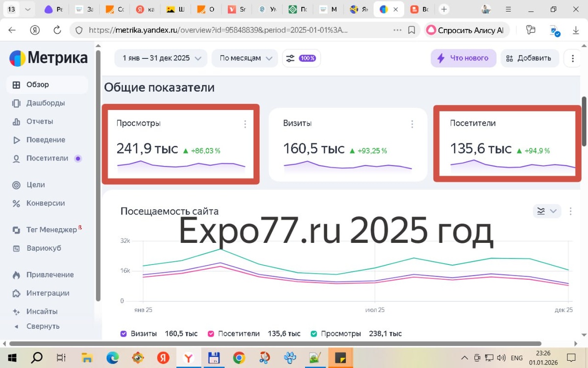Toggle the Визиты legend checkbox
Viewport: 588px width, 368px height.
coord(123,334)
